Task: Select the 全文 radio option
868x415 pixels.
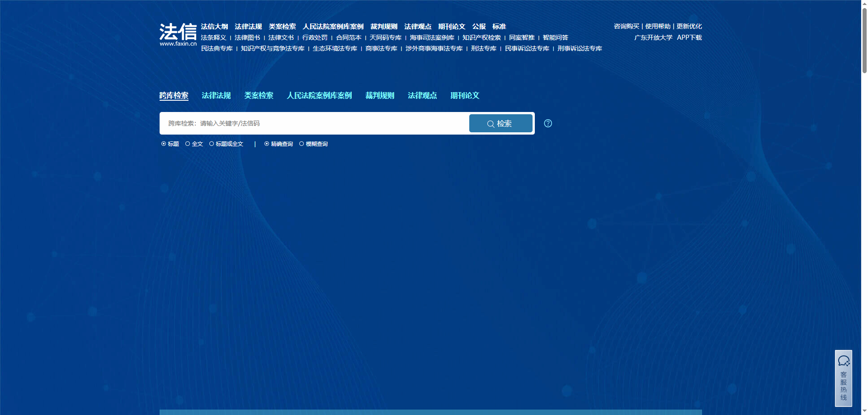Action: (188, 144)
